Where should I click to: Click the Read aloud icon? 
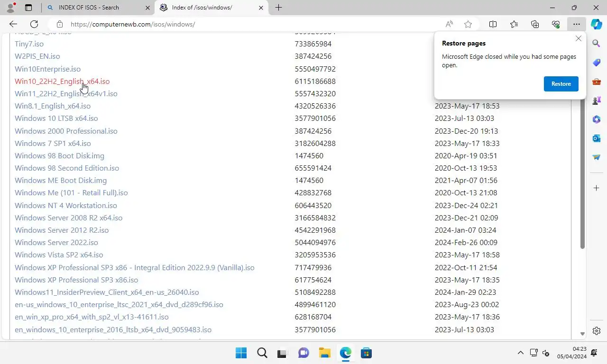449,24
